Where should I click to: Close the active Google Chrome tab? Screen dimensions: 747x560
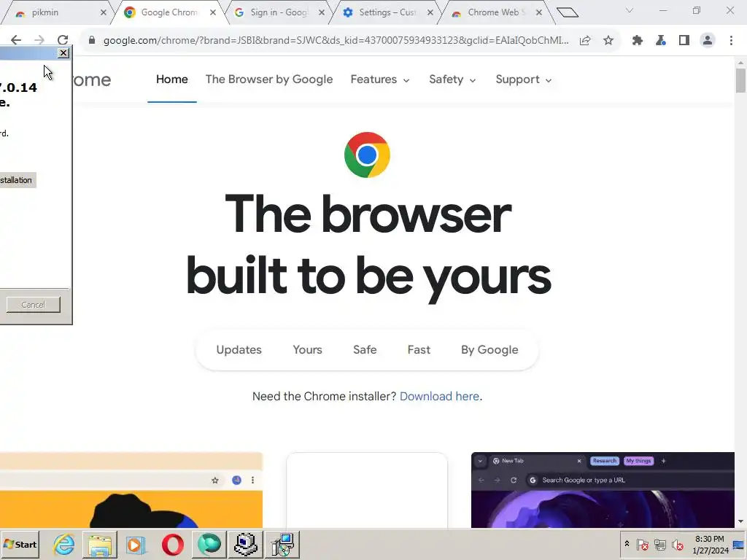pyautogui.click(x=213, y=13)
